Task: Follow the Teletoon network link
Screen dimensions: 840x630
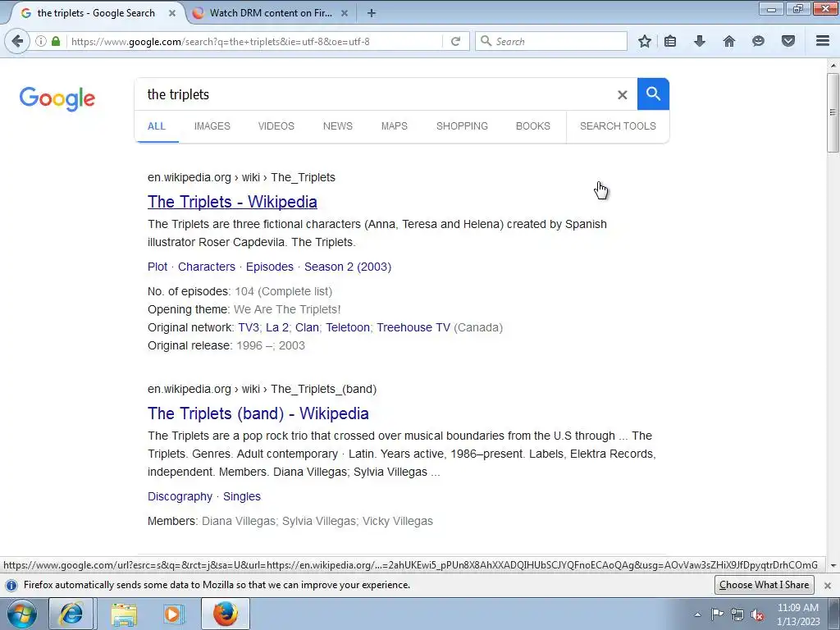Action: pos(348,327)
